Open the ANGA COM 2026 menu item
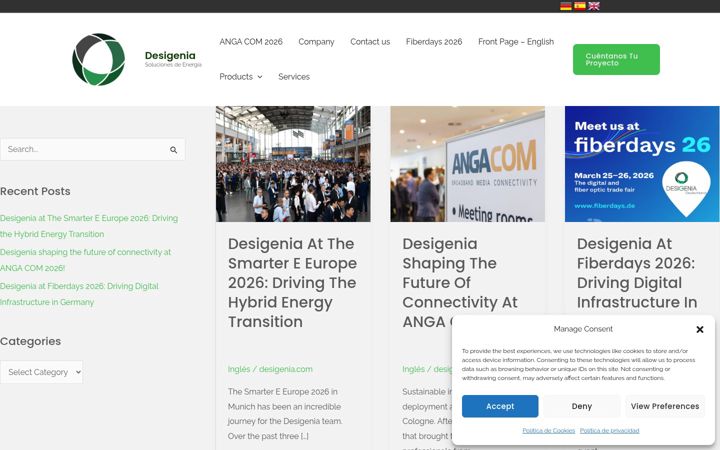 tap(251, 42)
